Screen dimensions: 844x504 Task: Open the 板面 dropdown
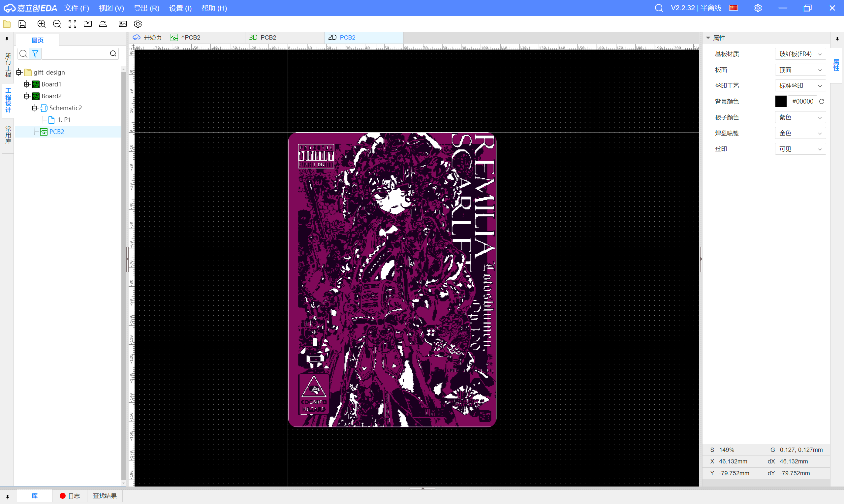pyautogui.click(x=800, y=70)
